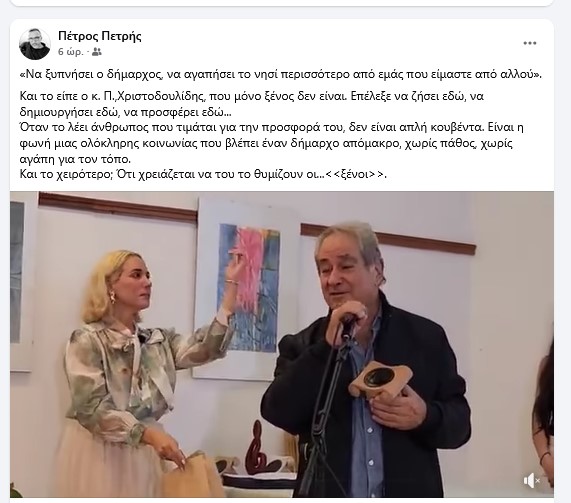Click the paragraph mentioning Π. Χριστοδουλίδης

click(x=252, y=104)
